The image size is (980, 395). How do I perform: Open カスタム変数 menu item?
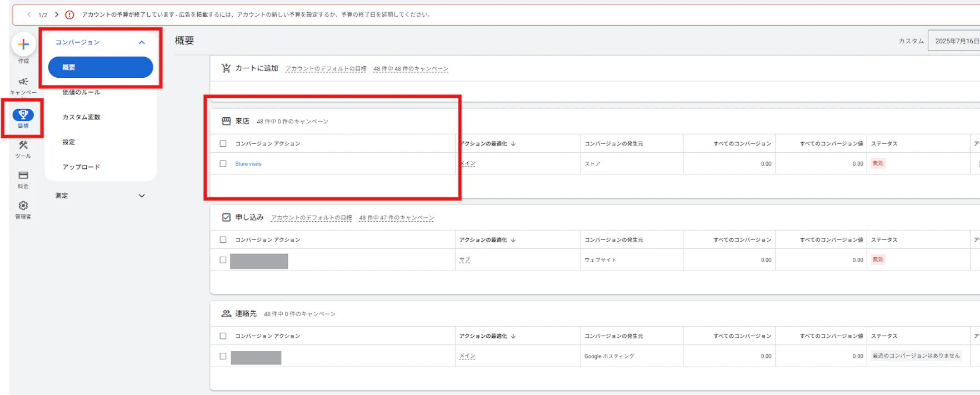coord(81,117)
